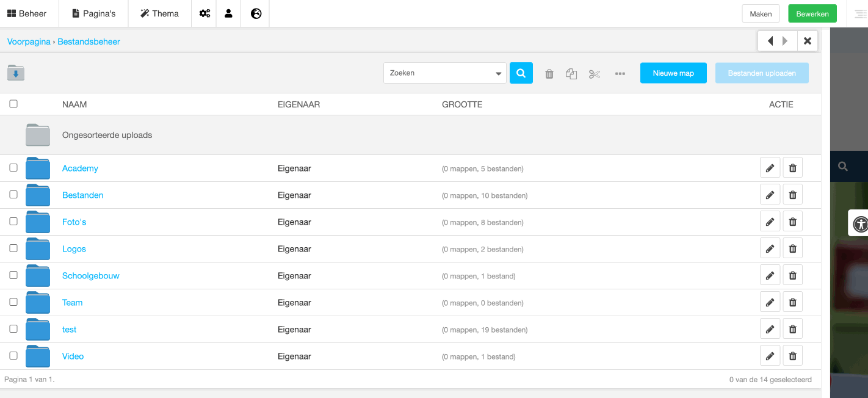Image resolution: width=868 pixels, height=398 pixels.
Task: Follow the Voorpagina breadcrumb link
Action: click(29, 42)
